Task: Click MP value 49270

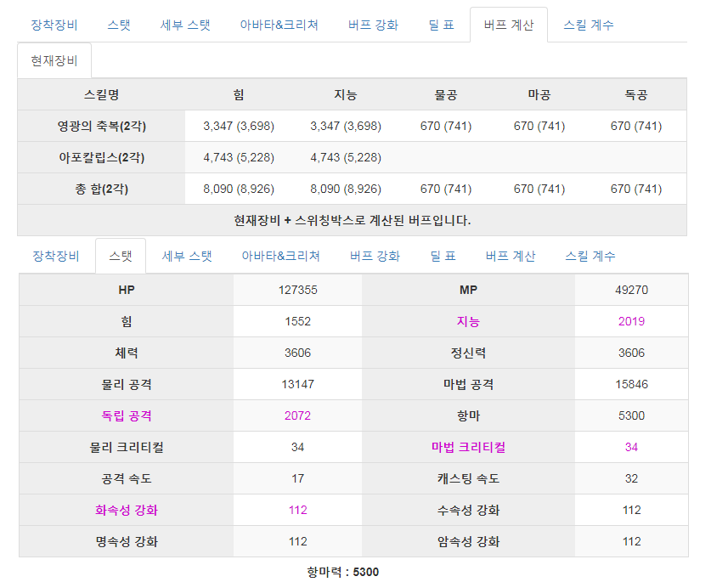Action: pyautogui.click(x=631, y=290)
